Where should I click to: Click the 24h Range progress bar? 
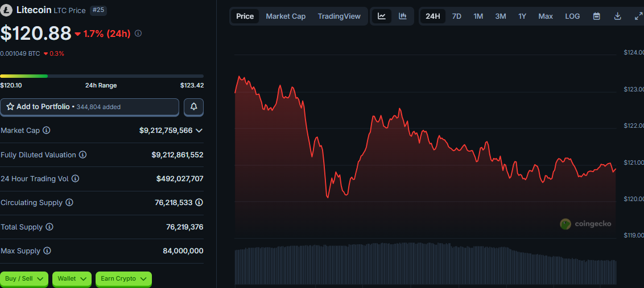[102, 76]
